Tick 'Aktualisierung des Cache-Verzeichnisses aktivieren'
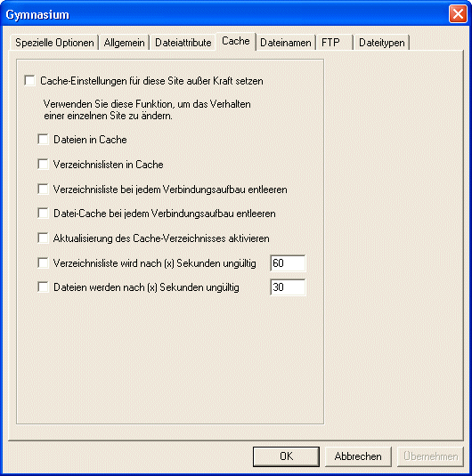Image resolution: width=472 pixels, height=476 pixels. click(x=43, y=238)
